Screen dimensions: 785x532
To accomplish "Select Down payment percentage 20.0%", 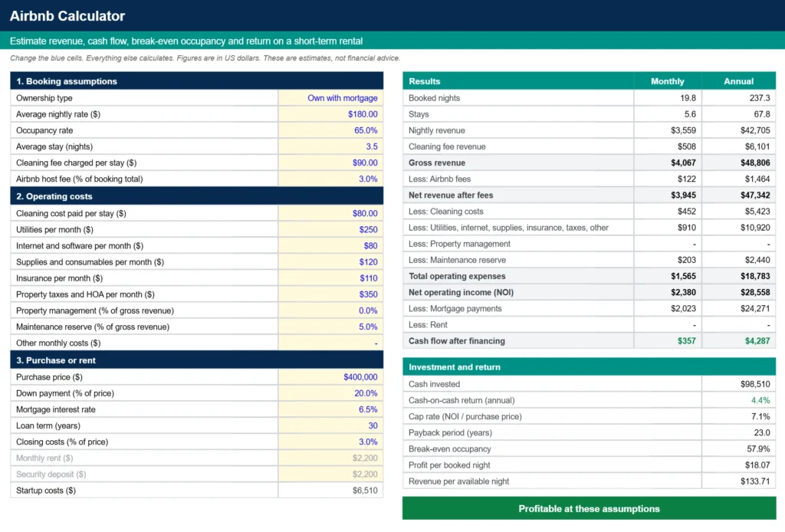I will pyautogui.click(x=331, y=393).
